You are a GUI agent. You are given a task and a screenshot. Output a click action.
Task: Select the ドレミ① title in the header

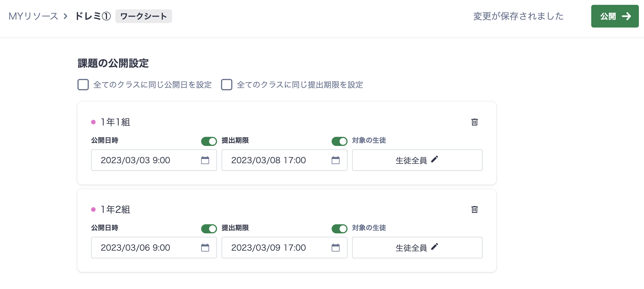point(92,16)
